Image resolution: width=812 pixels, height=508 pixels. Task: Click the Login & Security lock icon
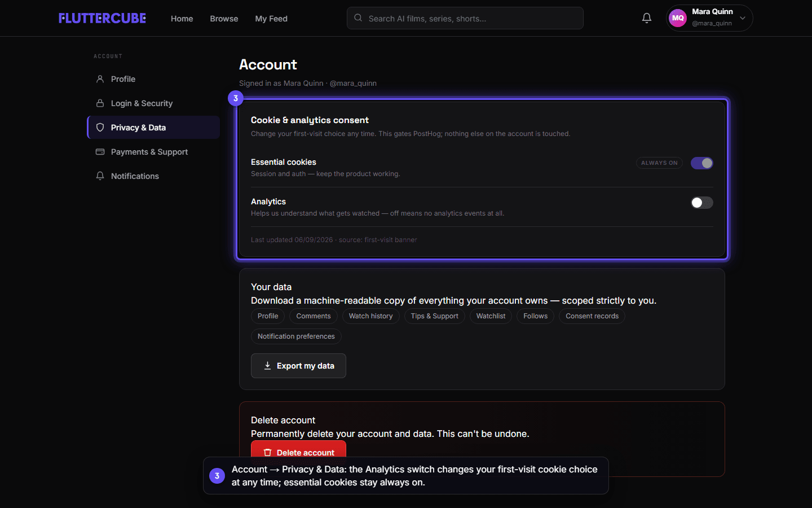100,103
